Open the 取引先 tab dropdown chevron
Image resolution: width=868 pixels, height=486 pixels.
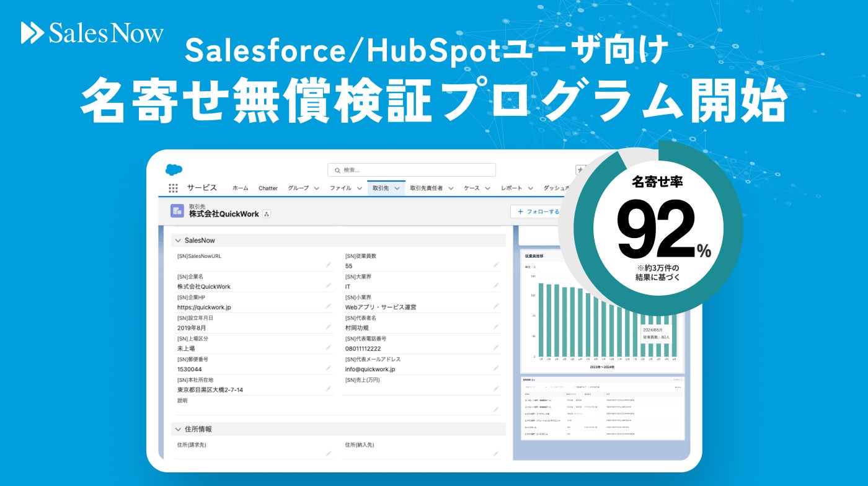click(397, 188)
